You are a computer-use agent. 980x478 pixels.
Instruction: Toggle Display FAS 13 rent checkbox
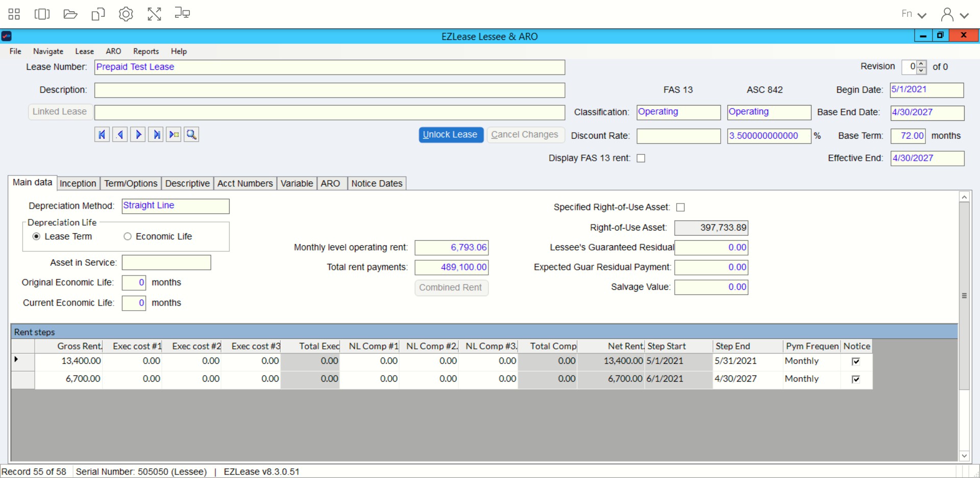coord(641,159)
